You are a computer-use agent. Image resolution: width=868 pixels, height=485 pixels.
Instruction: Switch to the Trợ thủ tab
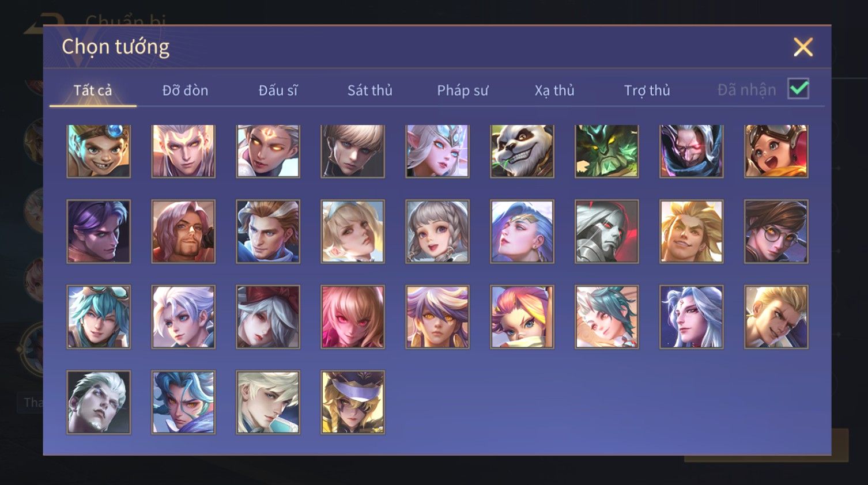coord(647,90)
